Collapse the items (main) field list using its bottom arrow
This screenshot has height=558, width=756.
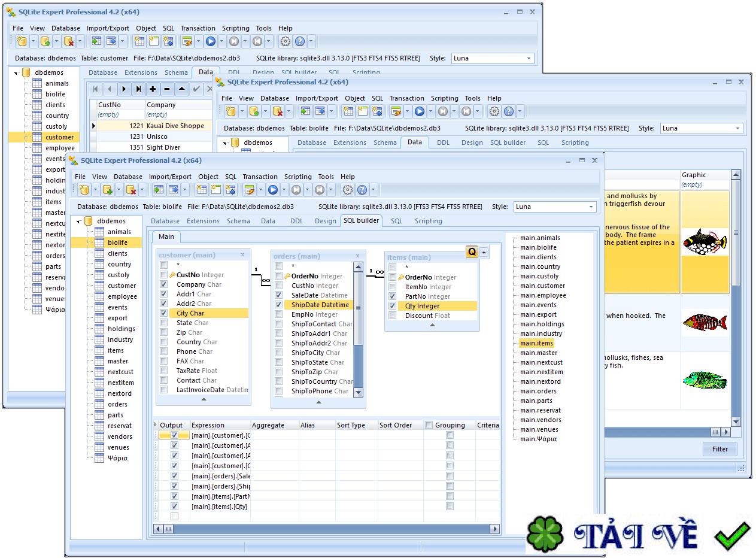pos(432,325)
